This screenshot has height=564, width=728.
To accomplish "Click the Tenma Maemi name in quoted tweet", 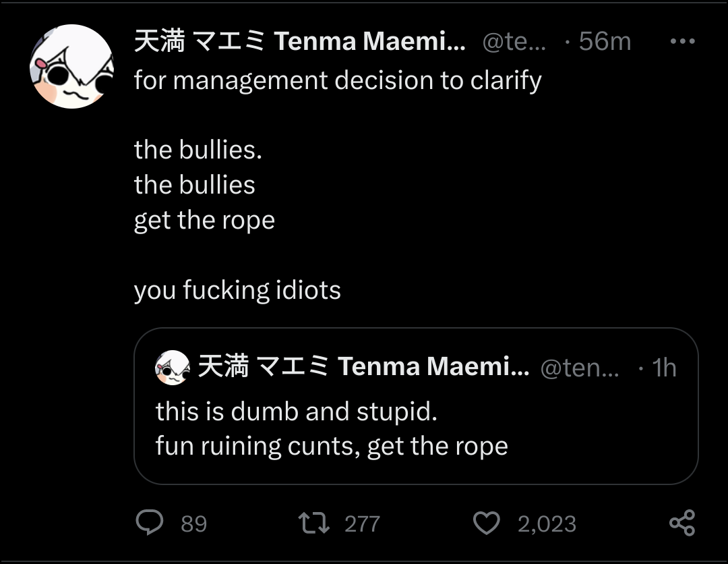I will 363,366.
